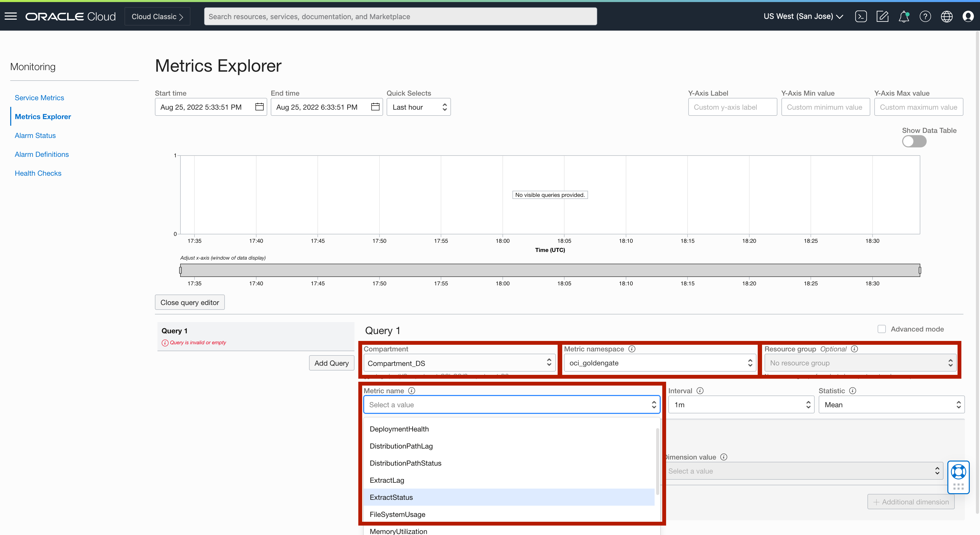Launch Cloud Shell developer tools icon
This screenshot has height=535, width=980.
tap(861, 16)
